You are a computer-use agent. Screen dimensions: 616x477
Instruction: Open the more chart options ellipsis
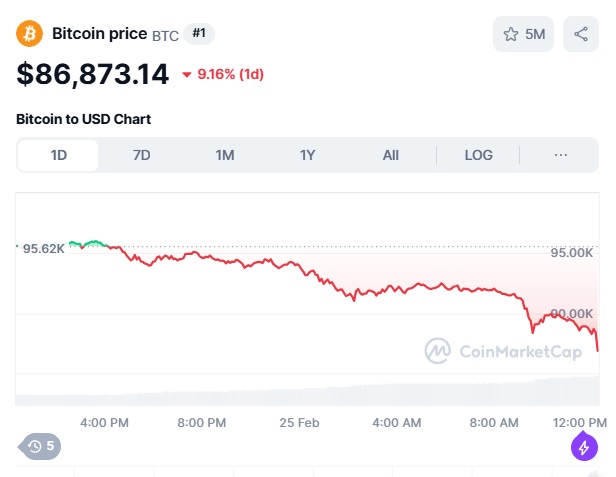click(x=560, y=155)
